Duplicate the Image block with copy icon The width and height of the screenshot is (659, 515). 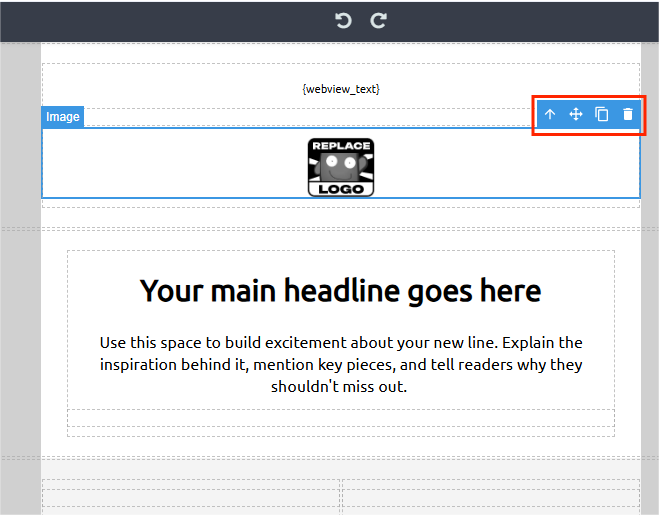[x=602, y=115]
